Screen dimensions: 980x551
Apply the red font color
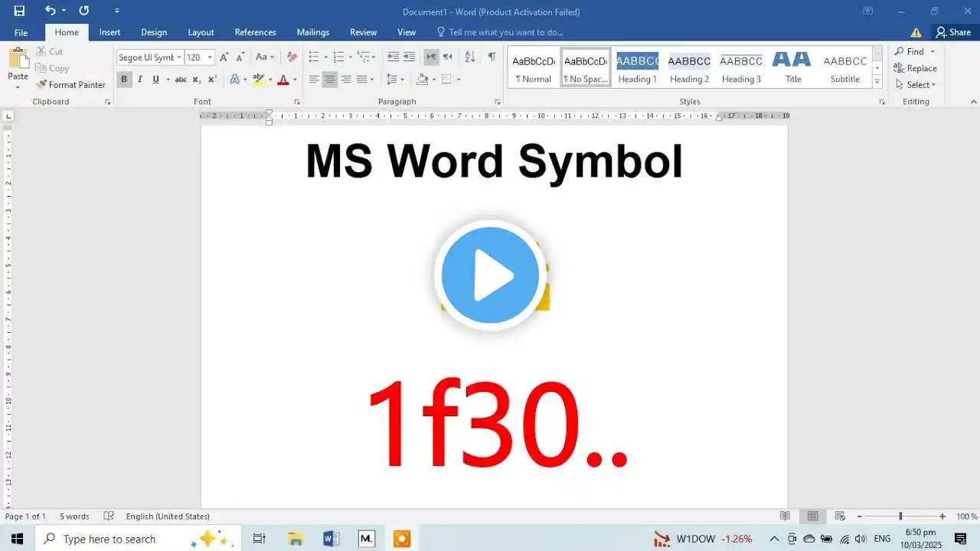pos(283,80)
